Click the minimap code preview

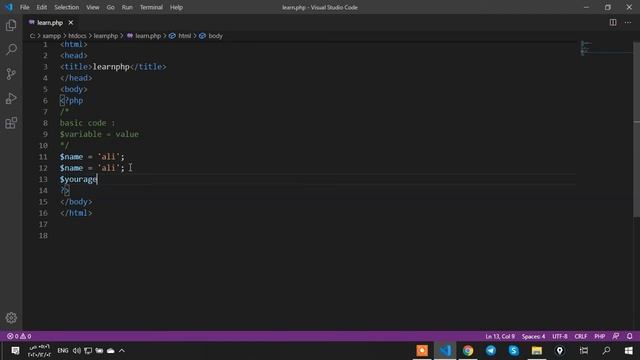(606, 48)
